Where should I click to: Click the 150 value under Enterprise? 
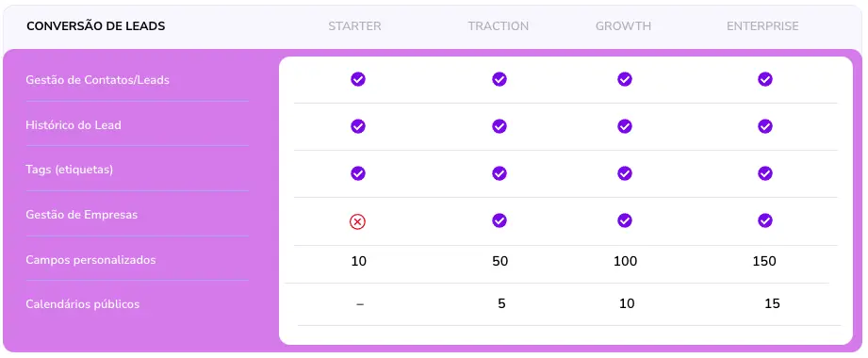[x=764, y=261]
